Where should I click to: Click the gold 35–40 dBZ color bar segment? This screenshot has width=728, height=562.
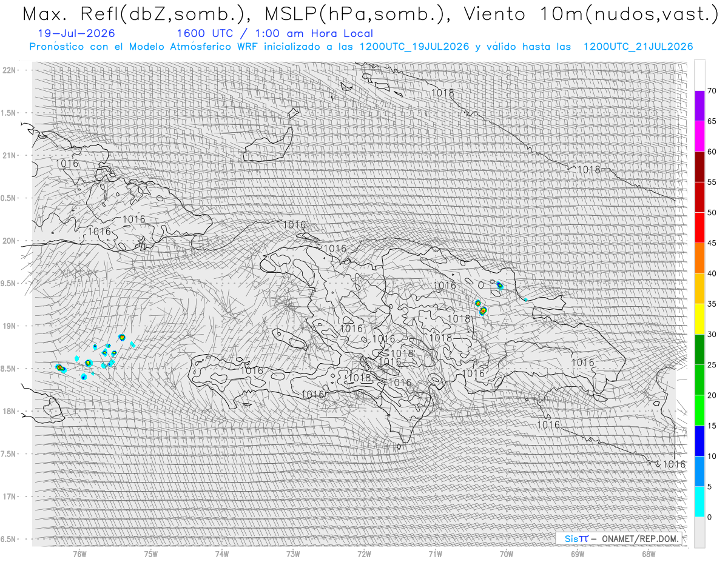tap(699, 289)
